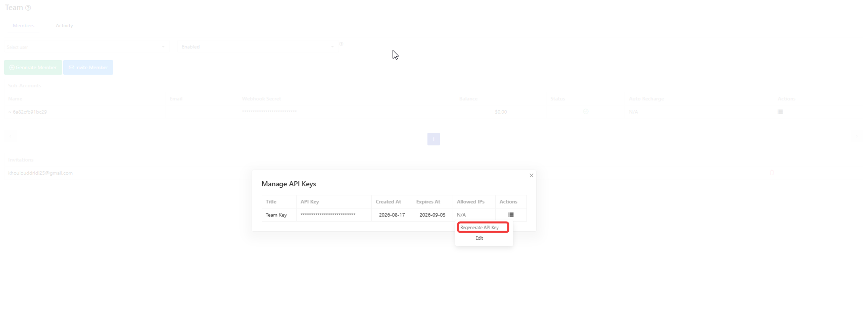Open the actions menu icon for Team Key
This screenshot has height=316, width=868.
[x=511, y=215]
